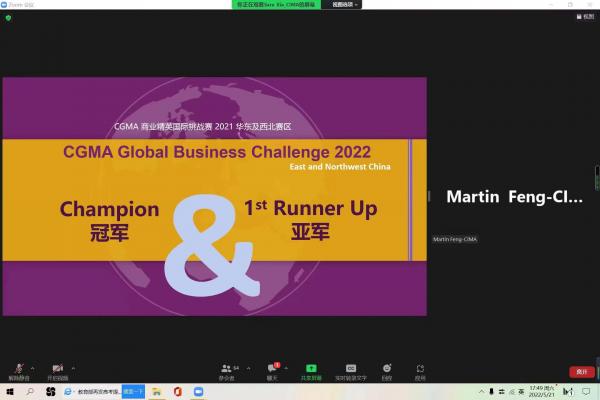This screenshot has width=600, height=400.
Task: Open the Apps button in Zoom toolbar
Action: 420,372
